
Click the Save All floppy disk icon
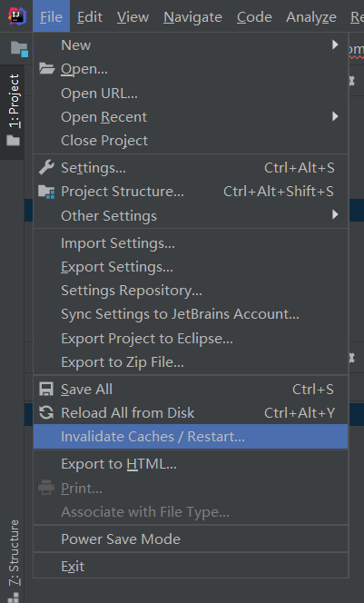pos(46,390)
